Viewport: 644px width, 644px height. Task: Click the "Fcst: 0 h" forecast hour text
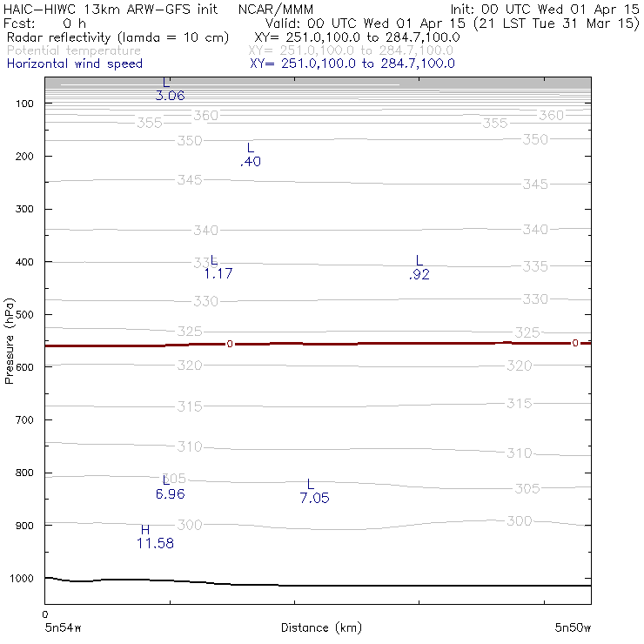[44, 23]
